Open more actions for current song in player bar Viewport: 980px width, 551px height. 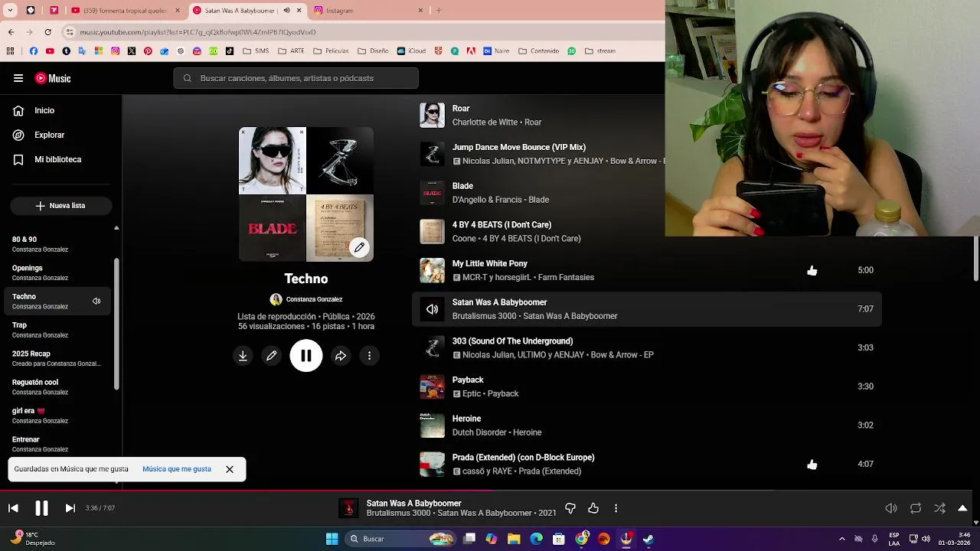pos(616,508)
